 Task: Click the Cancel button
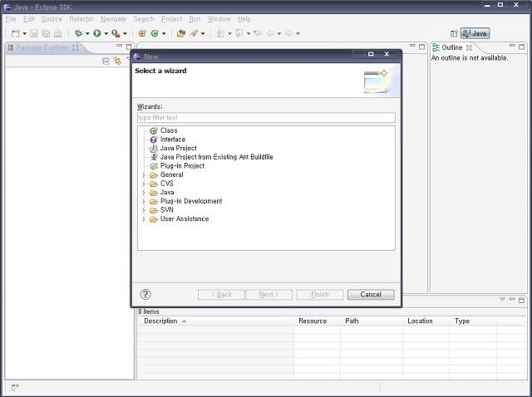tap(371, 295)
